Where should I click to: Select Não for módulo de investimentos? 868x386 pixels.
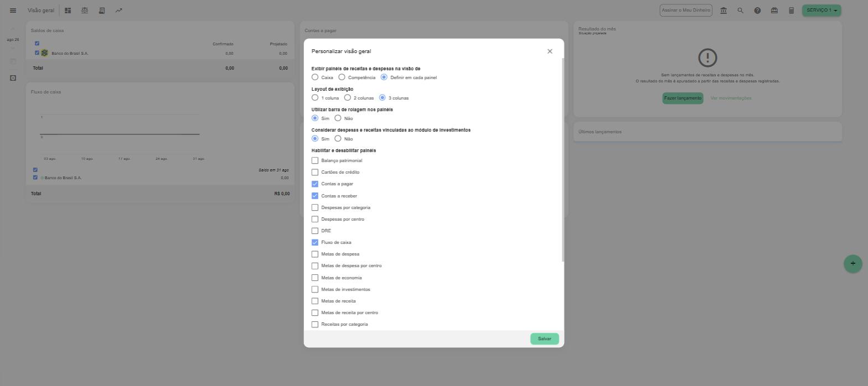pyautogui.click(x=338, y=139)
